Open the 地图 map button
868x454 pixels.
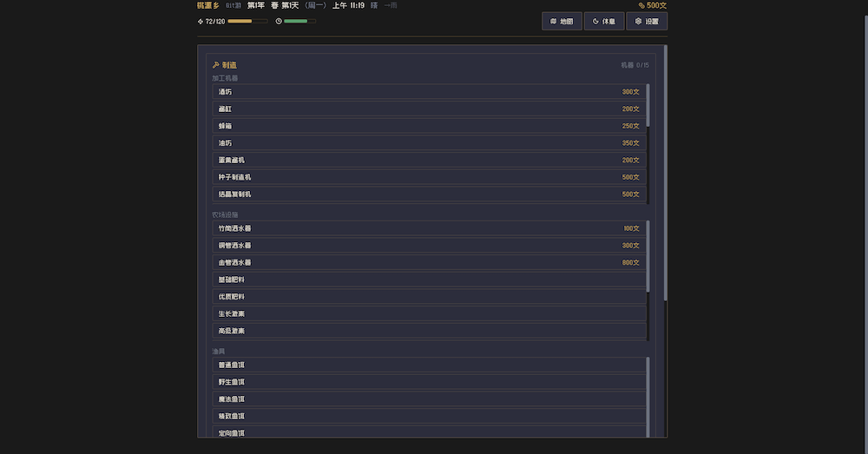coord(562,21)
